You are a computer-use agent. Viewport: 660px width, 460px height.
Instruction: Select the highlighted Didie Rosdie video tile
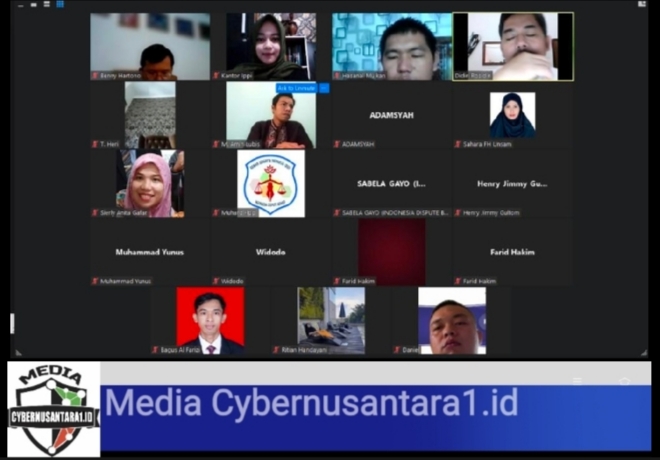pos(513,46)
